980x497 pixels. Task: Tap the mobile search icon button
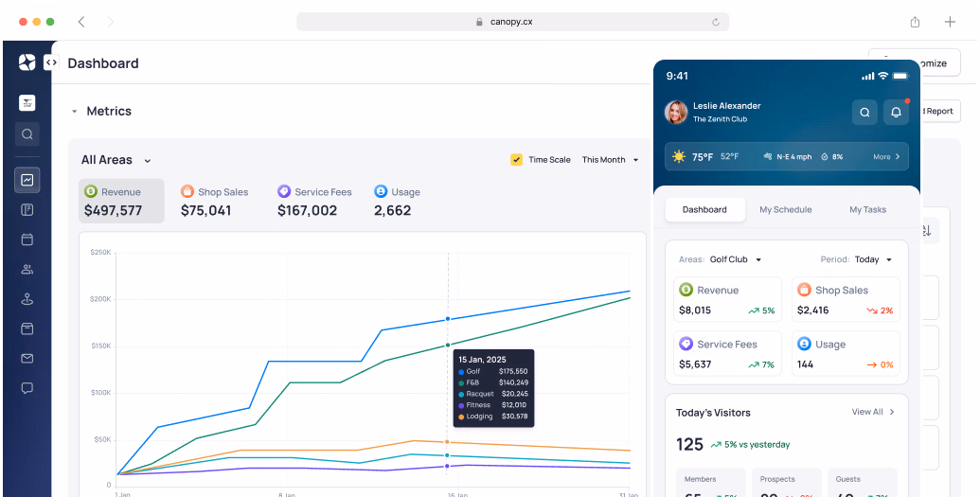tap(865, 113)
